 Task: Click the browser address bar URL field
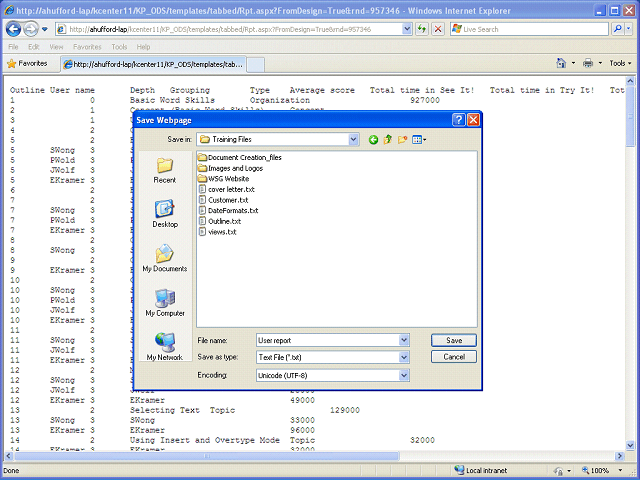(229, 29)
